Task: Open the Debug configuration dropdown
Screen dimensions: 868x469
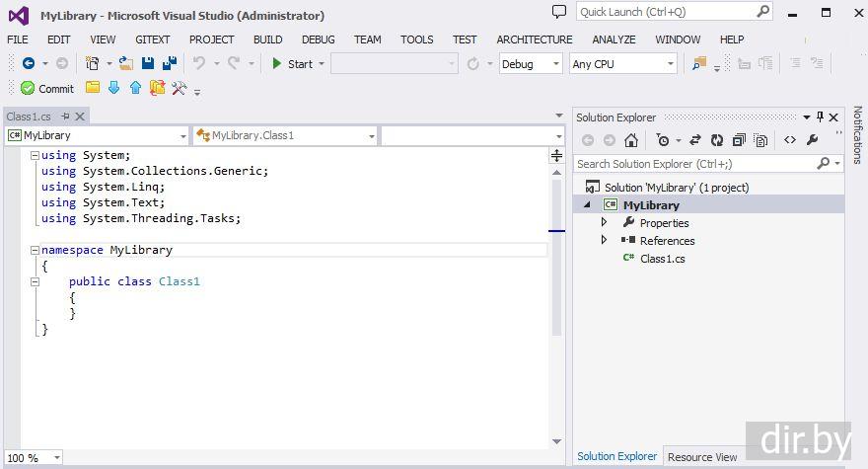Action: click(531, 63)
